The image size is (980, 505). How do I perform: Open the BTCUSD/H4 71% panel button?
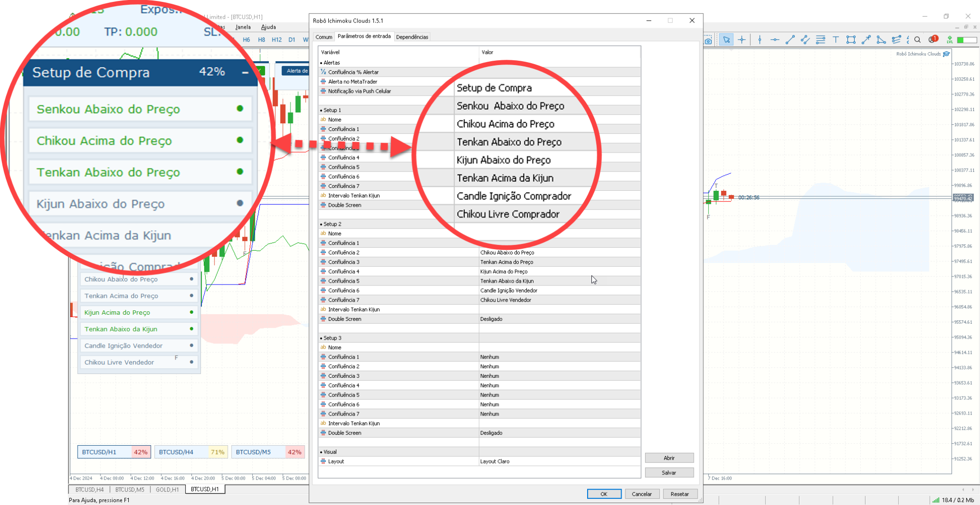pos(191,452)
